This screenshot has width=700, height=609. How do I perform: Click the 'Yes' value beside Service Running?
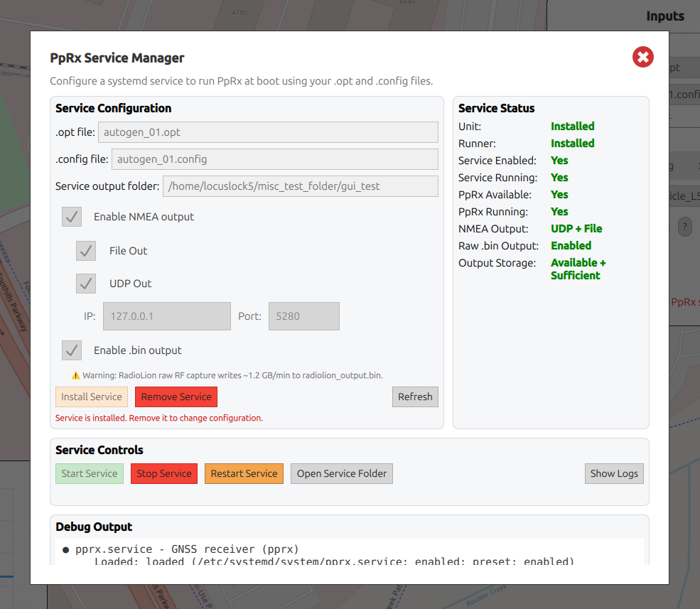click(x=559, y=178)
